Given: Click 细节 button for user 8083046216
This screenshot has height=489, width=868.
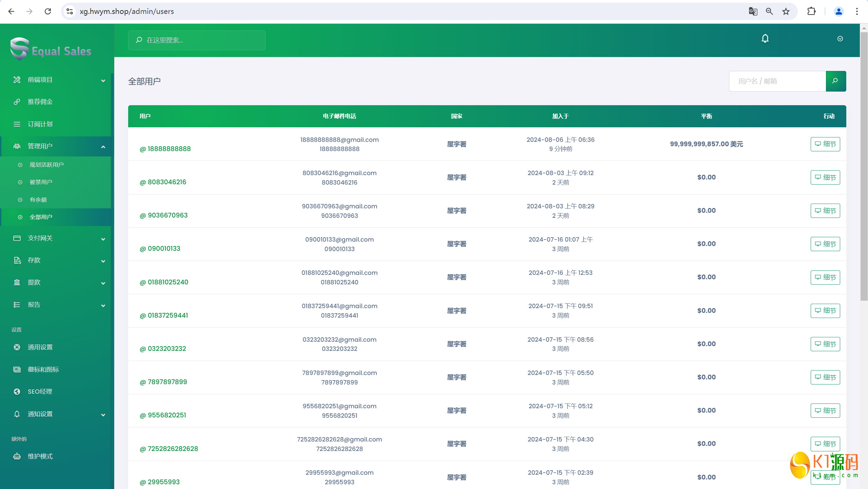Looking at the screenshot, I should click(825, 177).
